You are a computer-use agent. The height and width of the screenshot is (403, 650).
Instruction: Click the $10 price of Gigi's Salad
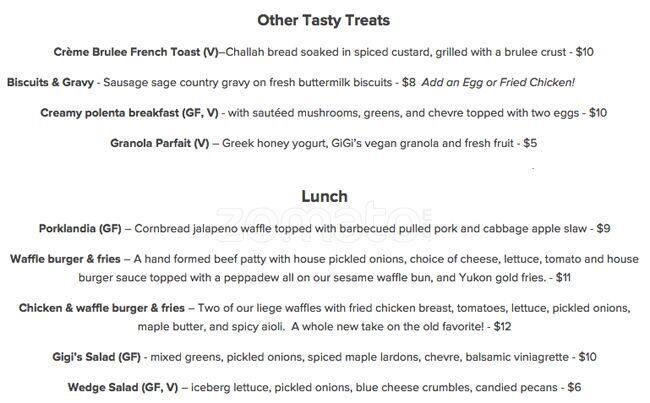(x=587, y=356)
